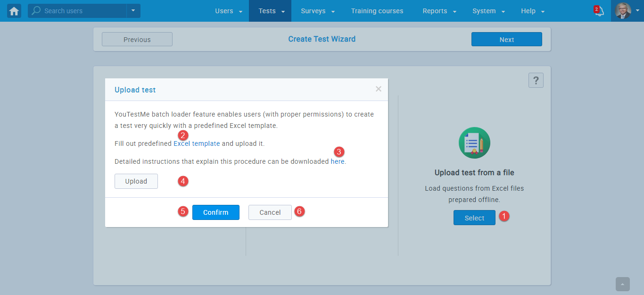This screenshot has width=644, height=295.
Task: Click the Upload test from a file icon
Action: pos(474,143)
